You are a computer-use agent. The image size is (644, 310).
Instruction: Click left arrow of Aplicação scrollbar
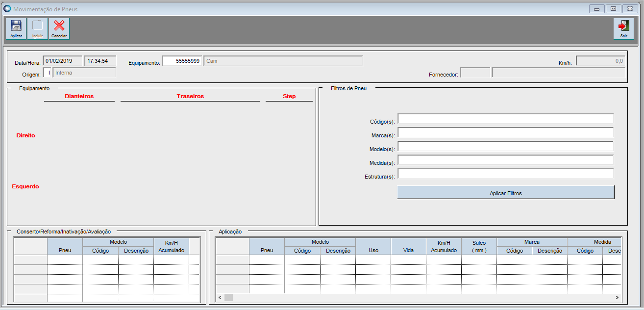click(220, 297)
